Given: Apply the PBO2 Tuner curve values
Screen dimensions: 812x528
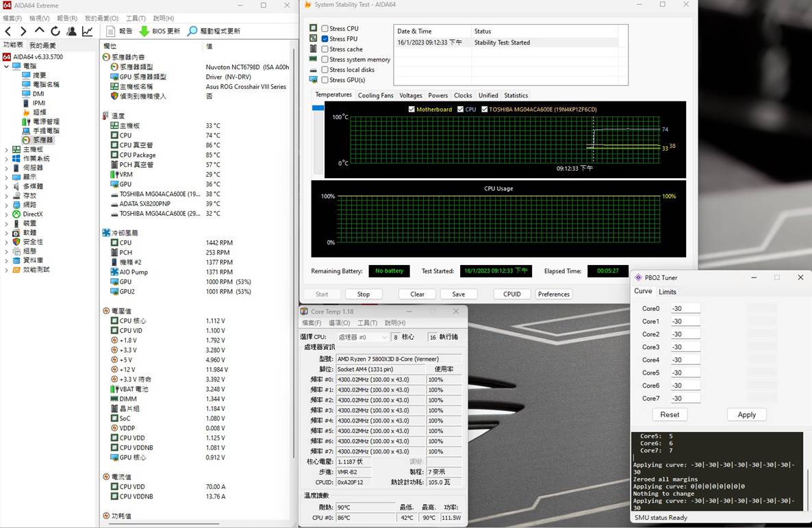Looking at the screenshot, I should (747, 414).
